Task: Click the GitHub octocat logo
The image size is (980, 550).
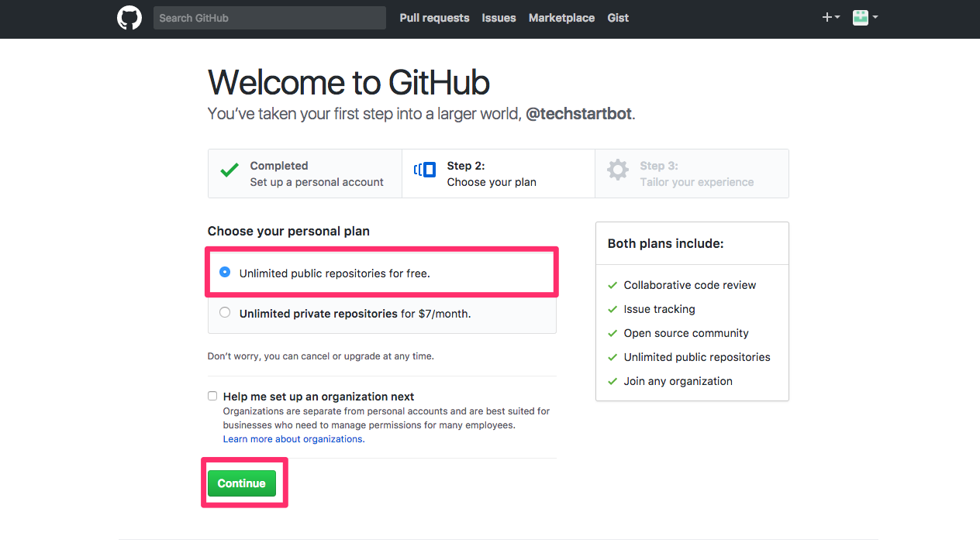Action: coord(129,17)
